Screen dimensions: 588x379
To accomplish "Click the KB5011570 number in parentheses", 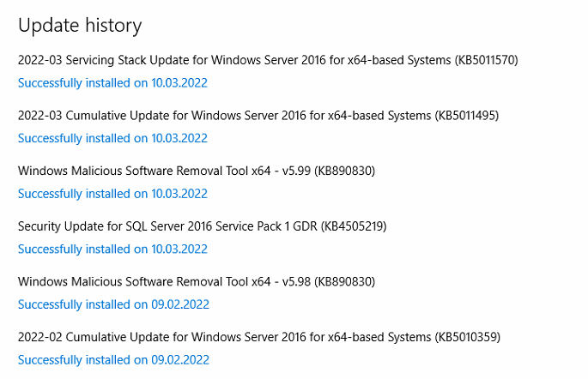I will coord(487,60).
